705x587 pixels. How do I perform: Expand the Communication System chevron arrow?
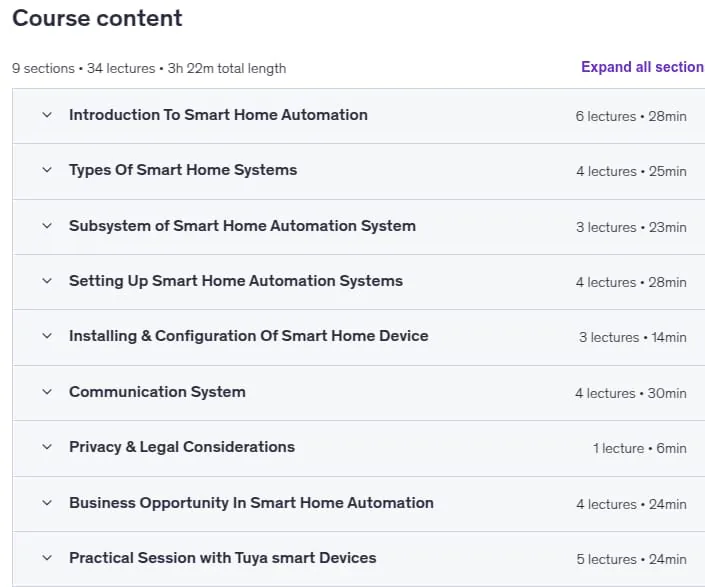47,392
